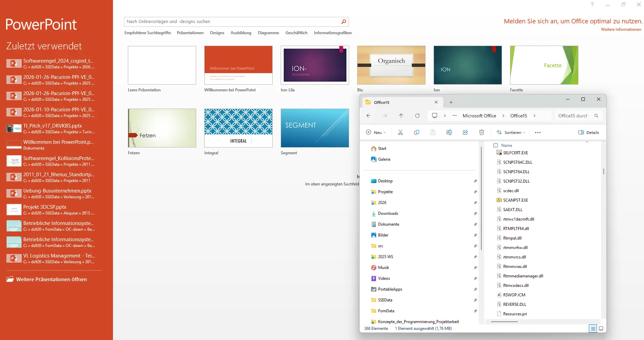Click the share icon in Explorer toolbar

465,132
